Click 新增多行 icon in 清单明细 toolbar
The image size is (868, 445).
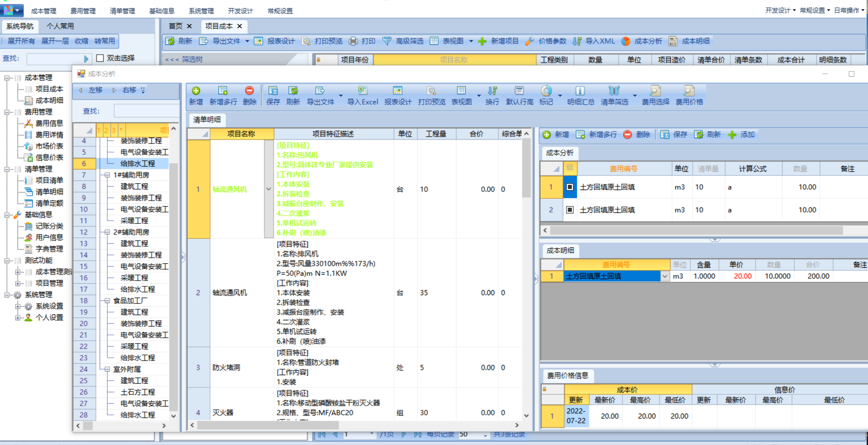coord(223,91)
